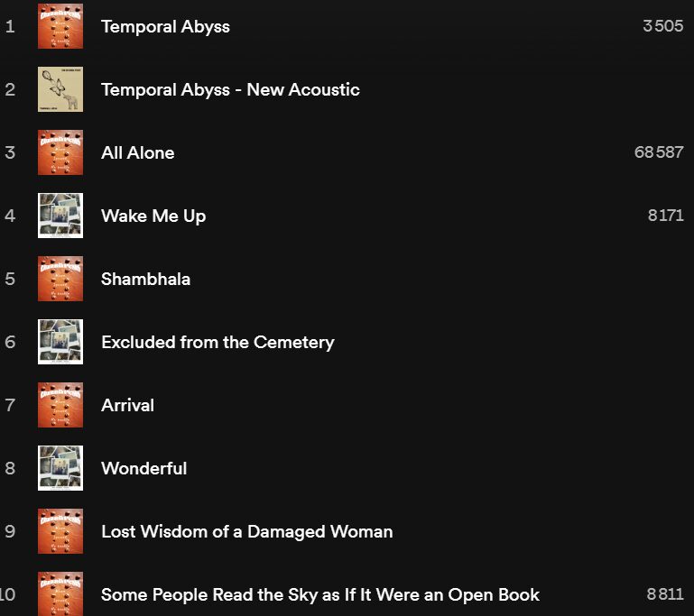Screen dimensions: 694x616
Task: Click the Wake Me Up title
Action: pyautogui.click(x=153, y=216)
